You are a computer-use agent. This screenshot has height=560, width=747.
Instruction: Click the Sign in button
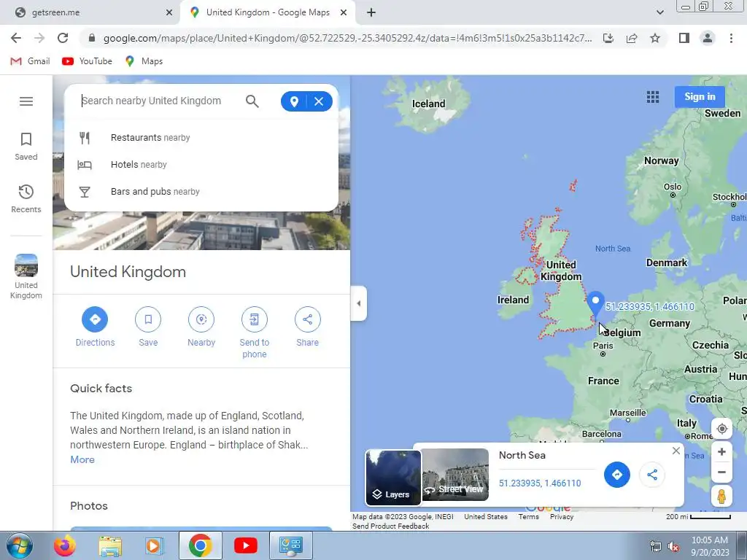click(700, 97)
